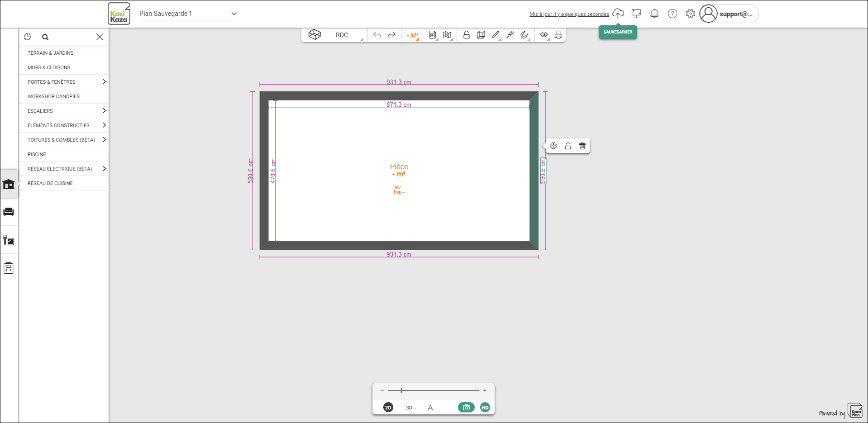Open the Piscine category

37,154
